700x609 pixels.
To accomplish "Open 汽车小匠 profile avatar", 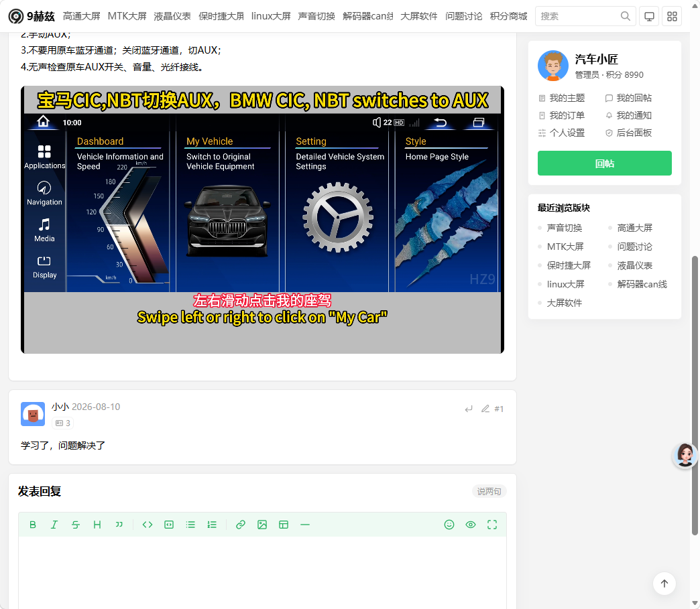I will point(553,66).
